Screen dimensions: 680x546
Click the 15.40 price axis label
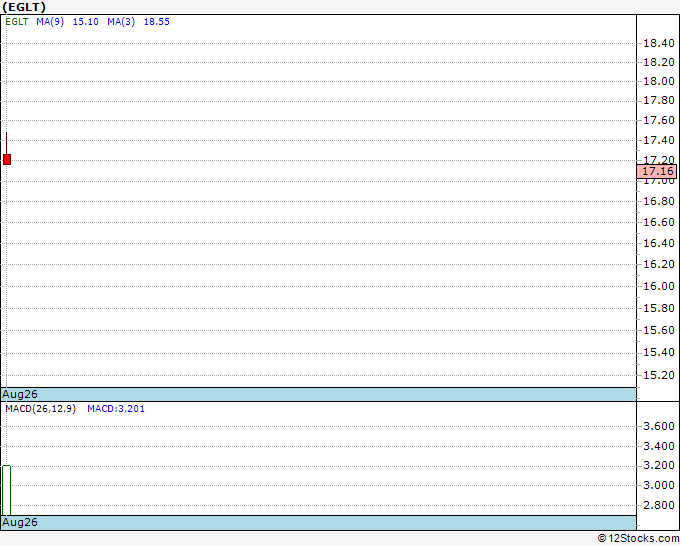[x=659, y=352]
